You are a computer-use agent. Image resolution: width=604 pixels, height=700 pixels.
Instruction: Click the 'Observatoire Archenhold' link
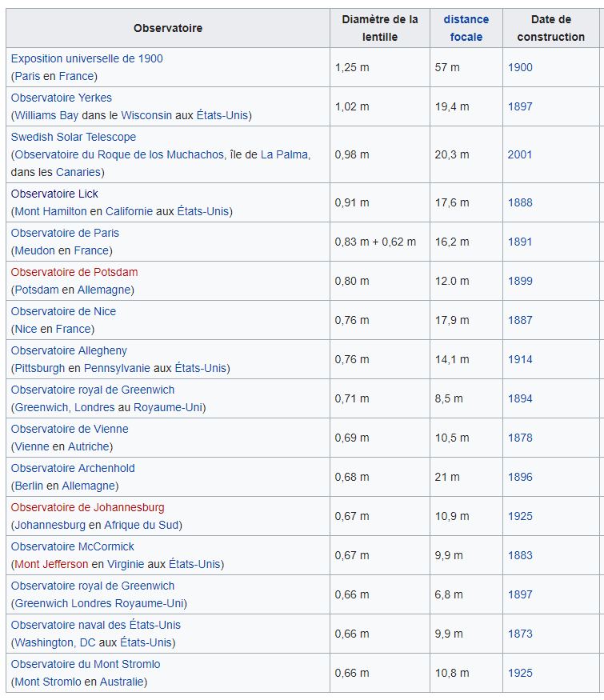click(x=73, y=468)
